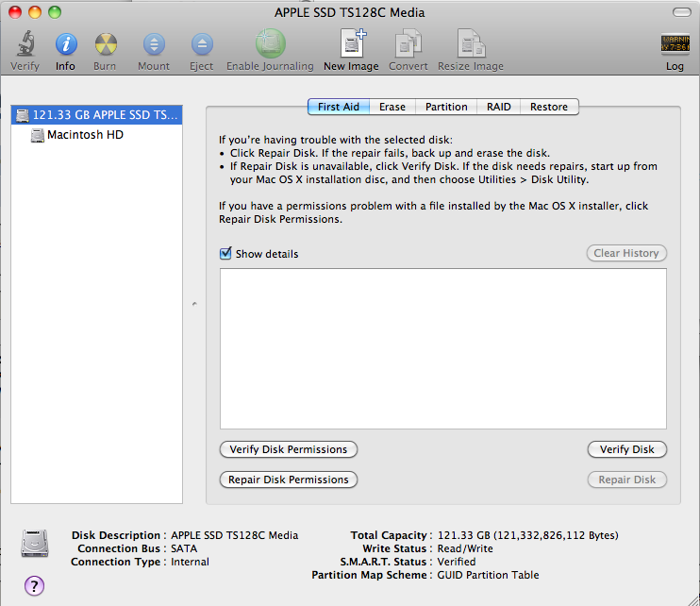Select the 121.33 GB APPLE SSD disk
The image size is (700, 606).
click(x=96, y=115)
